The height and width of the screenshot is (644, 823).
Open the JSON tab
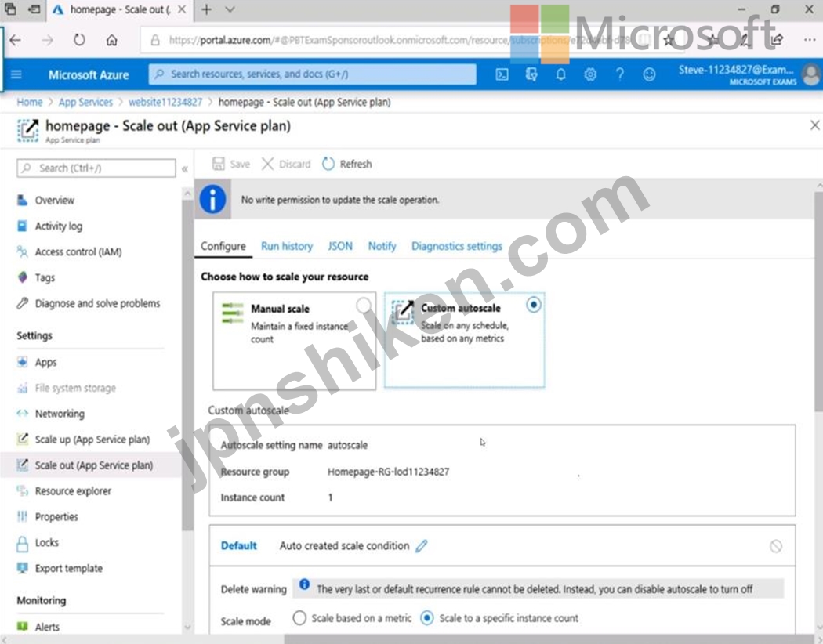pyautogui.click(x=340, y=246)
